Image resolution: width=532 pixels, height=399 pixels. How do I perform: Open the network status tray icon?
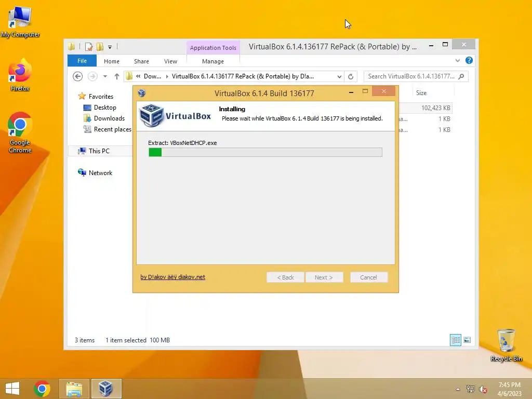[x=470, y=389]
